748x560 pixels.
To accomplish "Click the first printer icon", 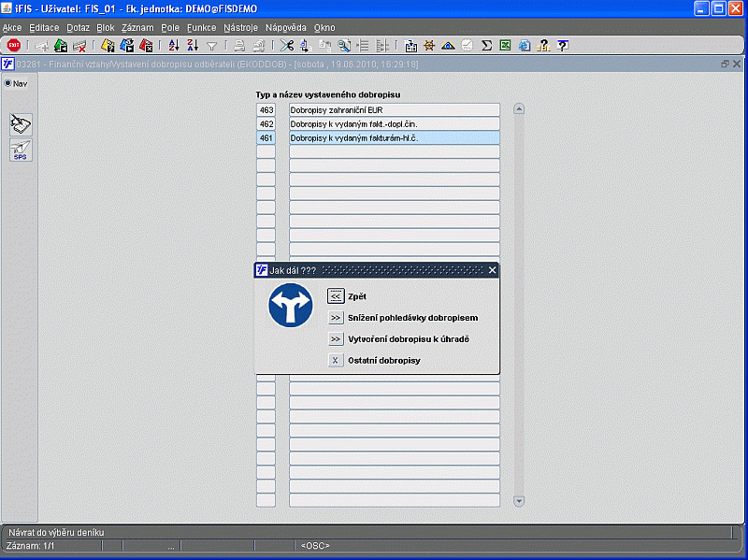I will 239,46.
